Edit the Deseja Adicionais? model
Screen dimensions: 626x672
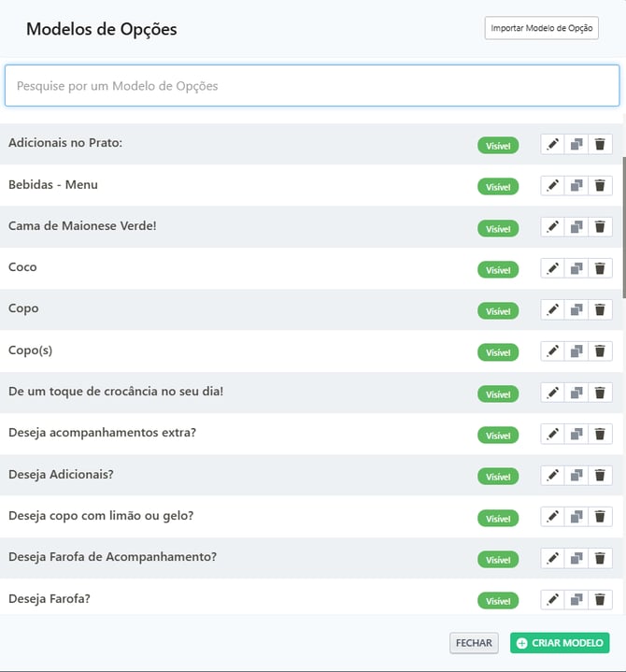(552, 476)
